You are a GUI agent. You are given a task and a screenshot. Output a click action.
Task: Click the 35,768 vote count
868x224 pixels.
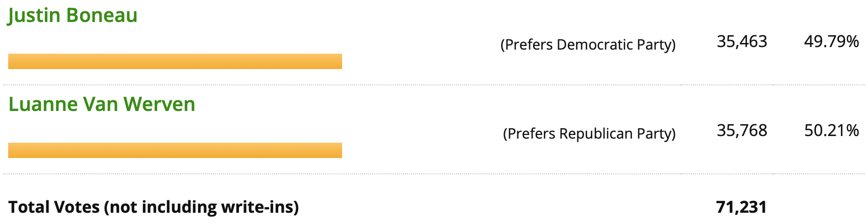742,130
